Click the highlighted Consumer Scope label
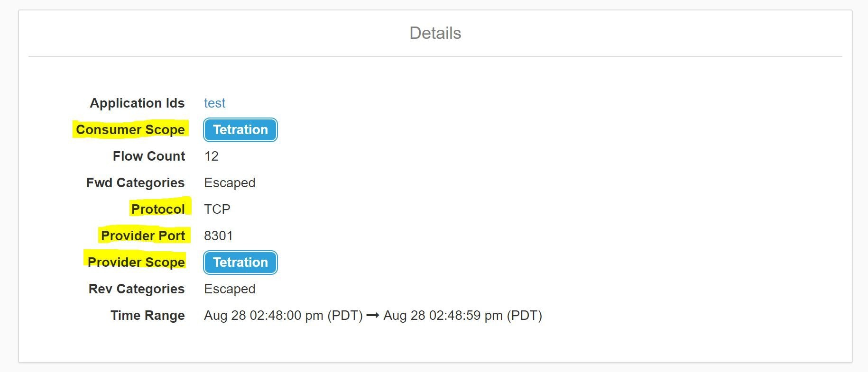The width and height of the screenshot is (868, 372). tap(130, 129)
